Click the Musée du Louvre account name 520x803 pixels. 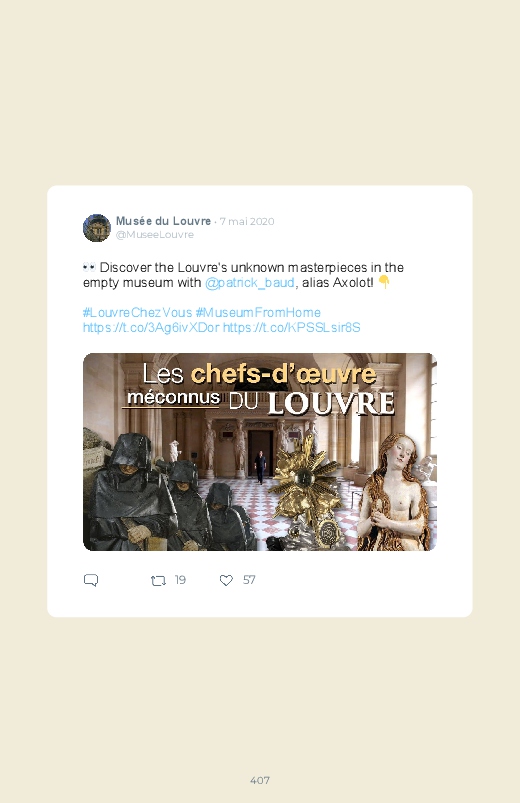point(163,221)
